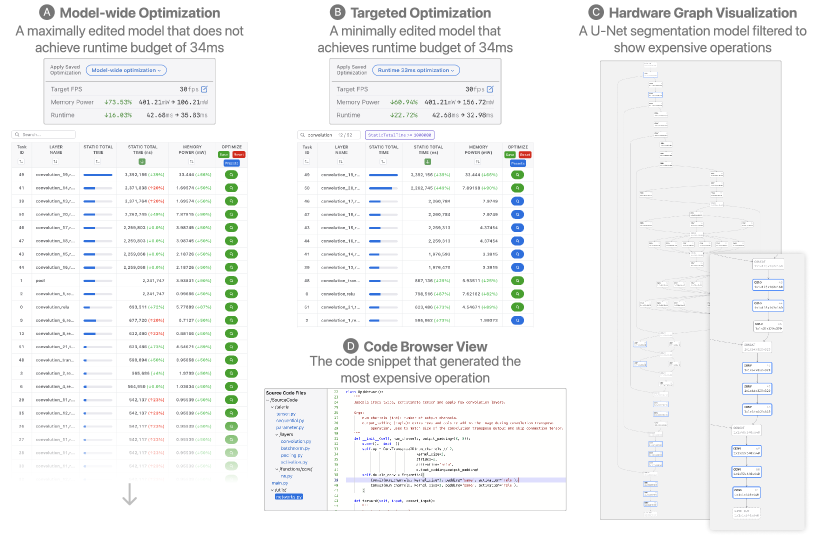Click highlighted code line 39 in code browser
Image resolution: width=830 pixels, height=547 pixels.
coord(456,480)
